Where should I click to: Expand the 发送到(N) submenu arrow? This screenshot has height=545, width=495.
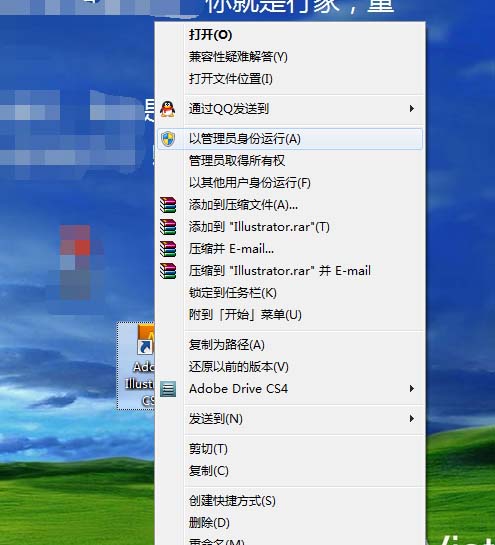tap(412, 418)
